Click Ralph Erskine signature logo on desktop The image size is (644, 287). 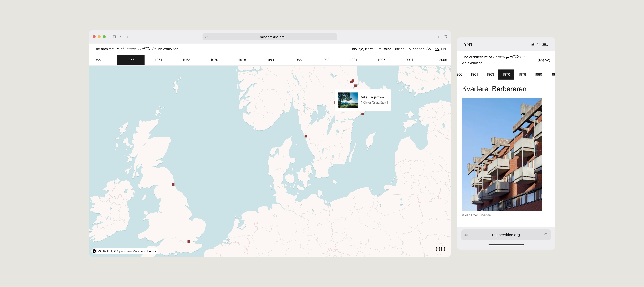point(141,49)
